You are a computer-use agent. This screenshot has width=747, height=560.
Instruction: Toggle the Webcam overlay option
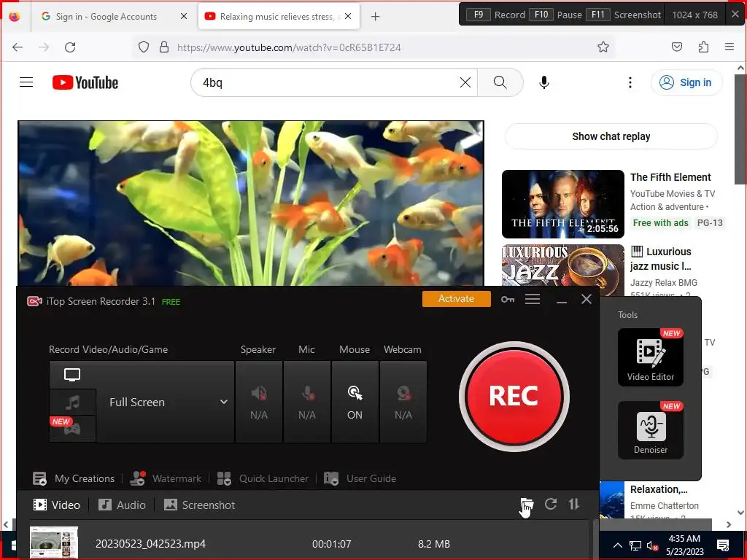tap(403, 402)
